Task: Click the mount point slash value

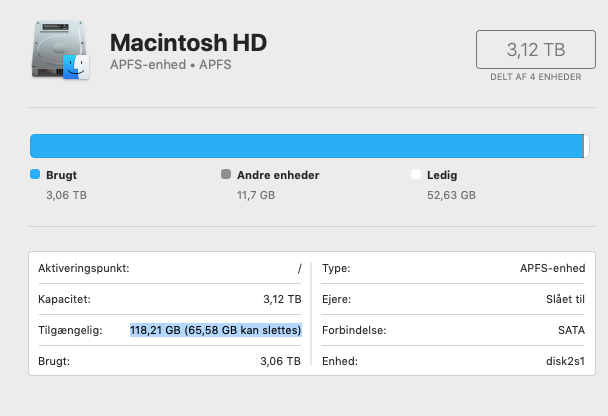Action: (299, 268)
